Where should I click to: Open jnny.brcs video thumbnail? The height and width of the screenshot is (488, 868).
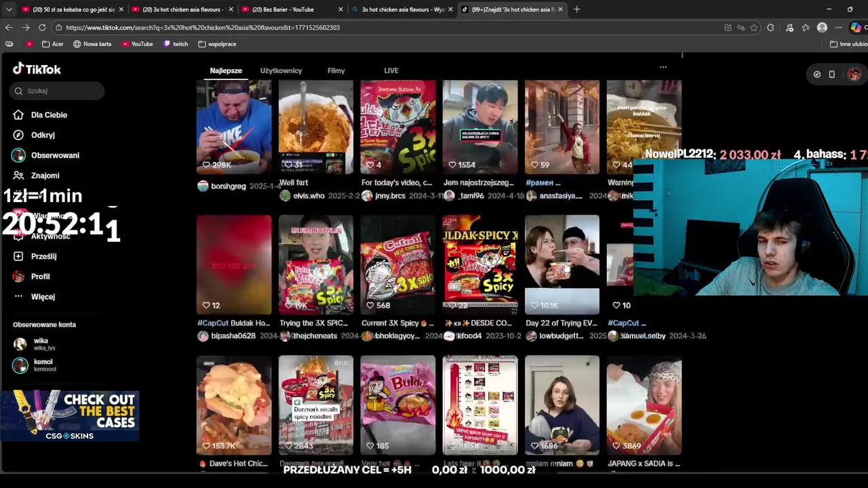point(398,127)
